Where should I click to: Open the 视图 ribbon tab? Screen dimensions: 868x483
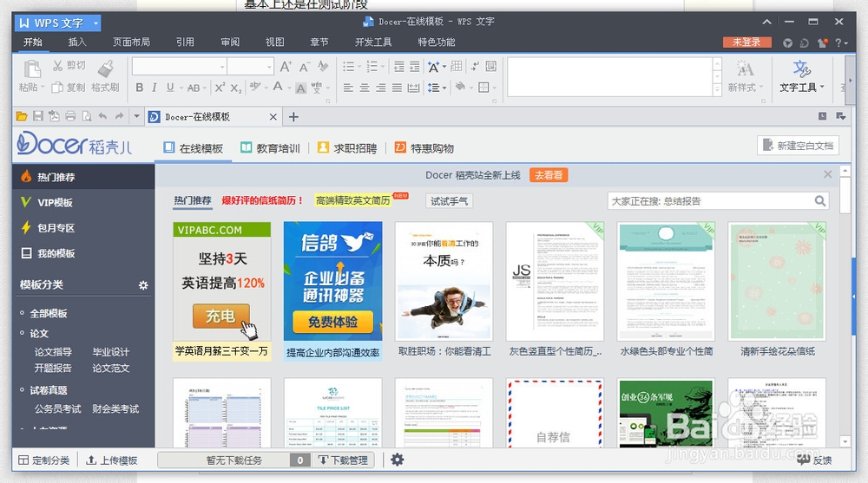tap(274, 42)
